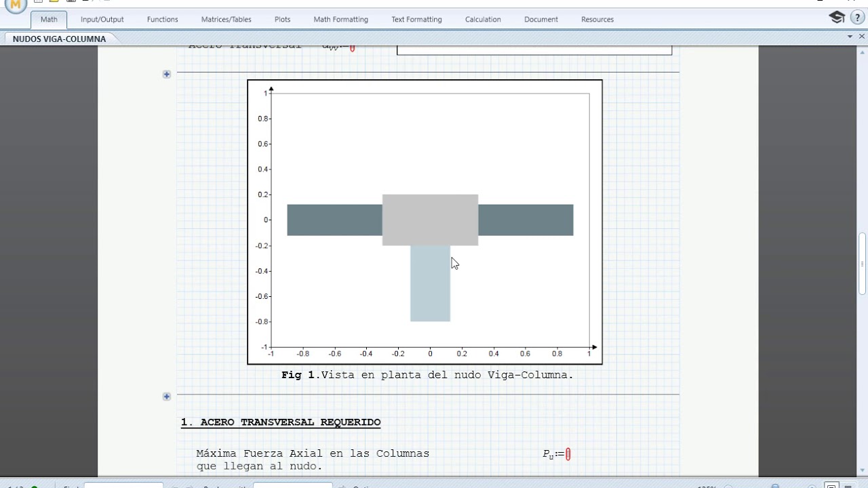Open the Input/Output ribbon tab
The height and width of the screenshot is (488, 868).
102,20
